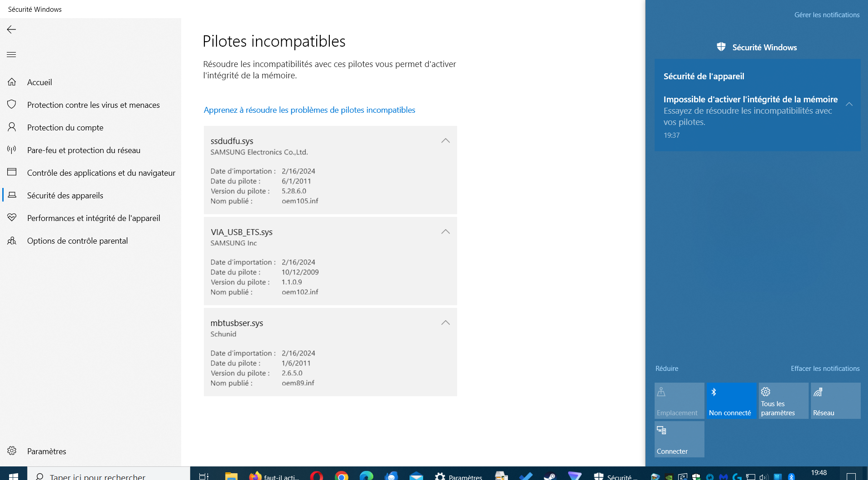Click the Paramètres gear icon in sidebar

pos(12,451)
